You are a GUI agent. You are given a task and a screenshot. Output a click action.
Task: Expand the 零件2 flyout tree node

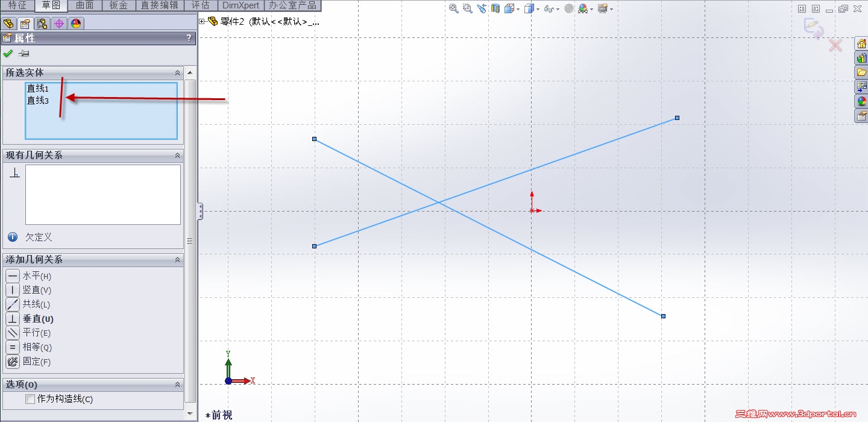pos(202,22)
